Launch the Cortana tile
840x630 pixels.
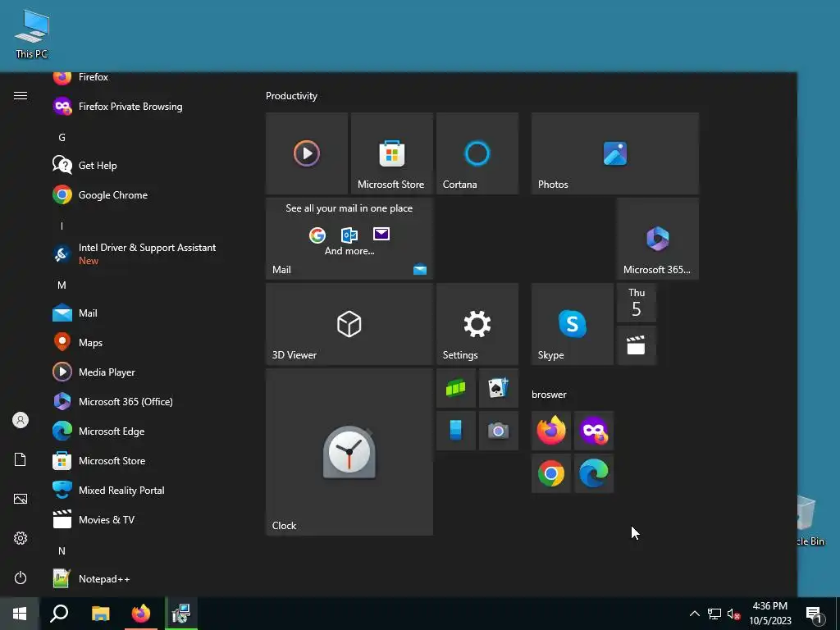[477, 153]
